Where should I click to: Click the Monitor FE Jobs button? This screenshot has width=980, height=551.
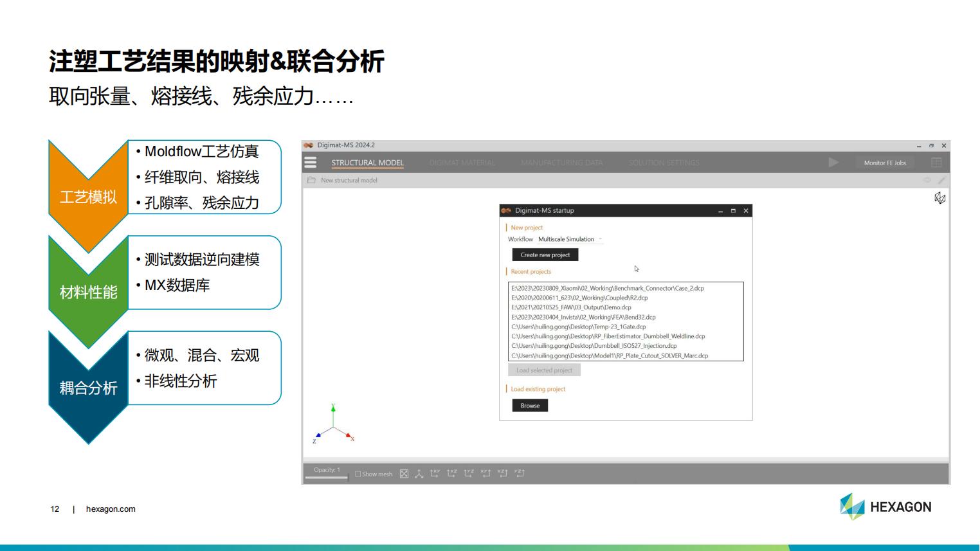885,163
